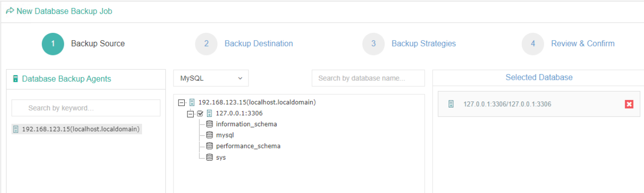Click the Search by keyword field
Viewport: 644px width, 193px height.
86,108
